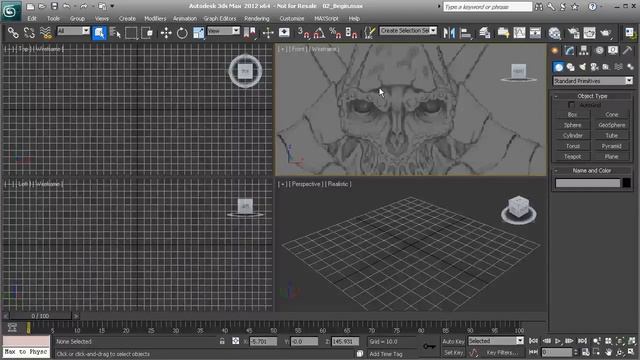Click the Teapot primitive button
The height and width of the screenshot is (360, 640).
pyautogui.click(x=573, y=156)
